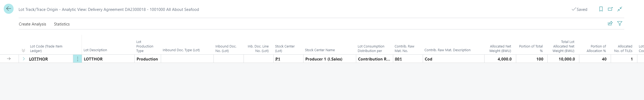Open Create Analysis action
The image size is (644, 100).
(x=32, y=24)
